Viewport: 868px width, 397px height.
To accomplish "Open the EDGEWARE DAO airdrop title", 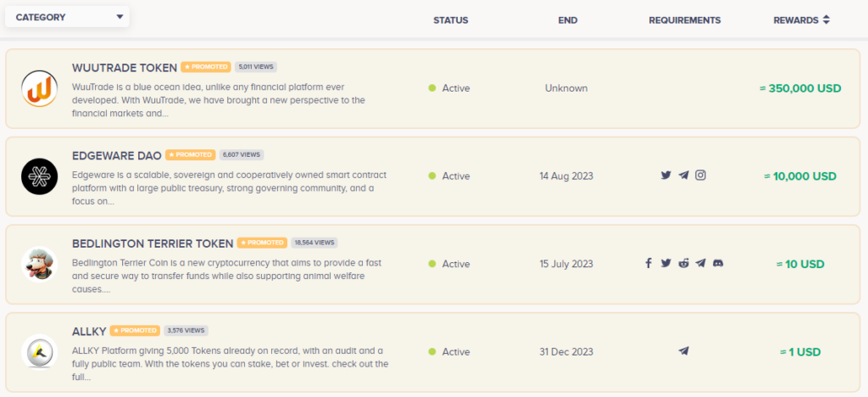I will tap(117, 155).
